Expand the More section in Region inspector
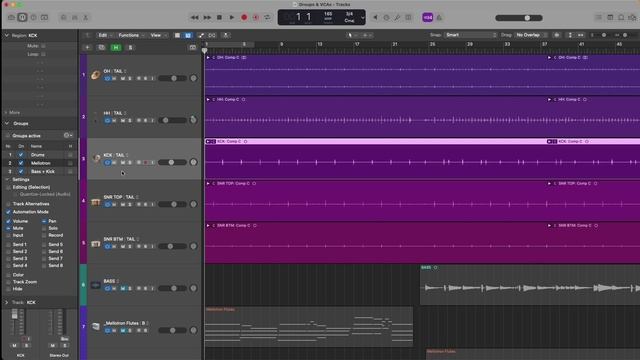Screen dimensions: 640x360 click(6, 112)
